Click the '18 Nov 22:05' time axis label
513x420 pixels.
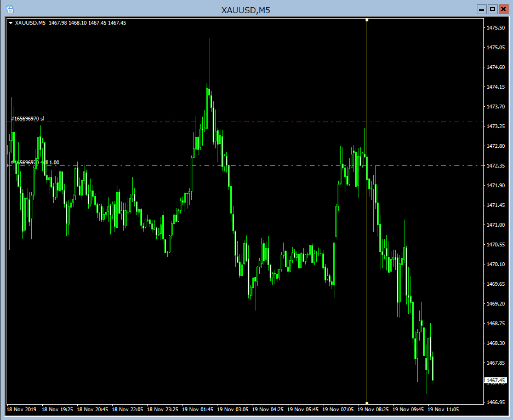coord(127,410)
